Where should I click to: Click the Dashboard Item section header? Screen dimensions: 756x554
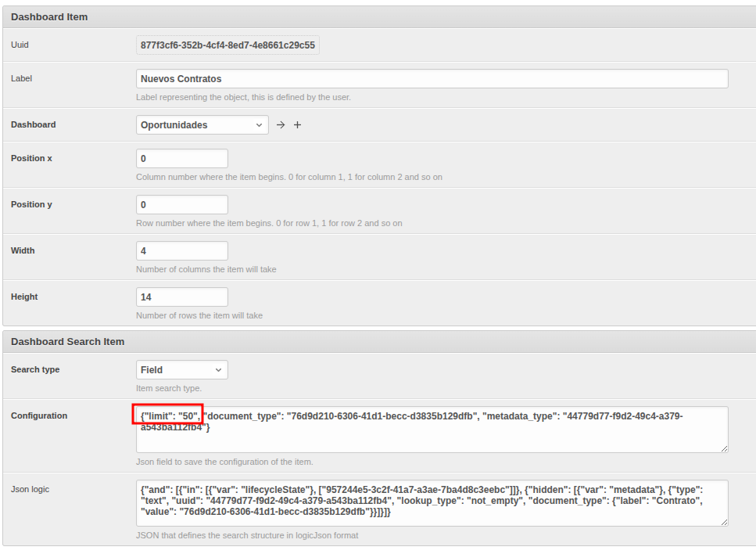(x=49, y=16)
